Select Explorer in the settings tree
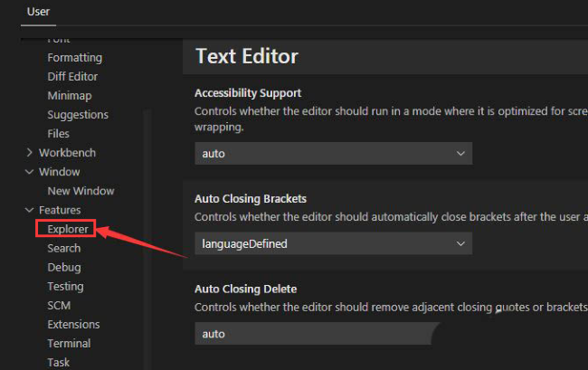The width and height of the screenshot is (588, 370). coord(68,229)
